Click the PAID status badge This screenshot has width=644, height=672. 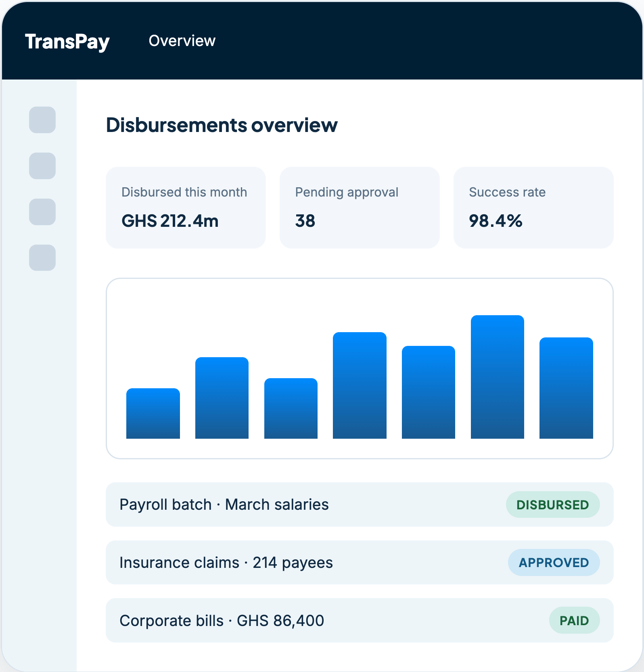coord(574,620)
